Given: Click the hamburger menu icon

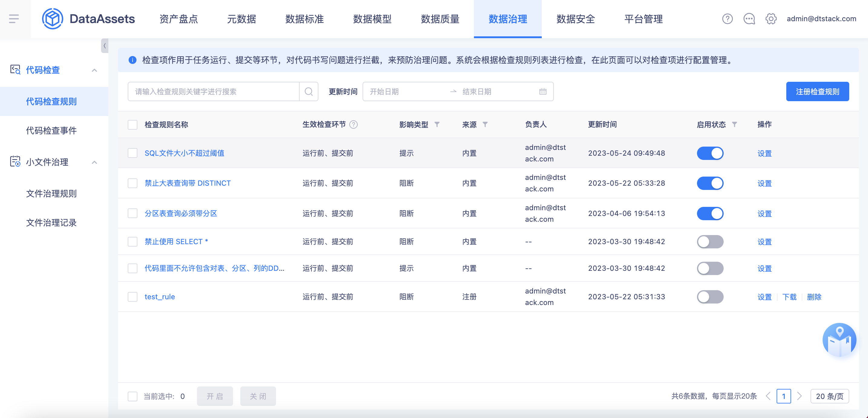Looking at the screenshot, I should [14, 19].
